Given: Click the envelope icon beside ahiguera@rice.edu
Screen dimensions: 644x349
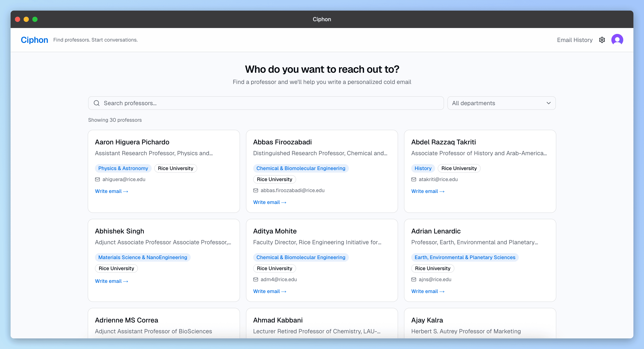Looking at the screenshot, I should coord(97,179).
